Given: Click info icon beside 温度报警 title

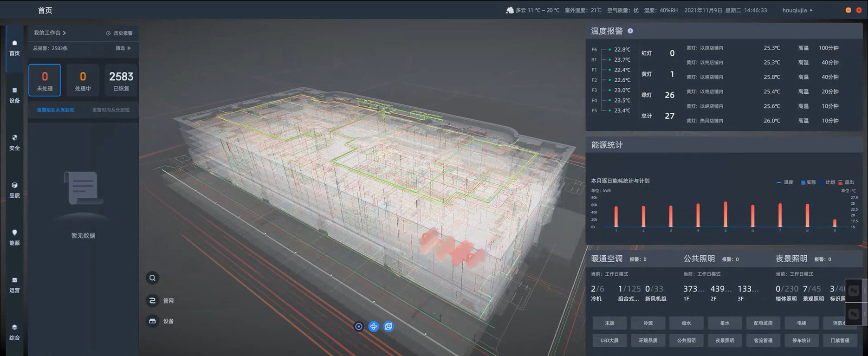Looking at the screenshot, I should pos(630,31).
